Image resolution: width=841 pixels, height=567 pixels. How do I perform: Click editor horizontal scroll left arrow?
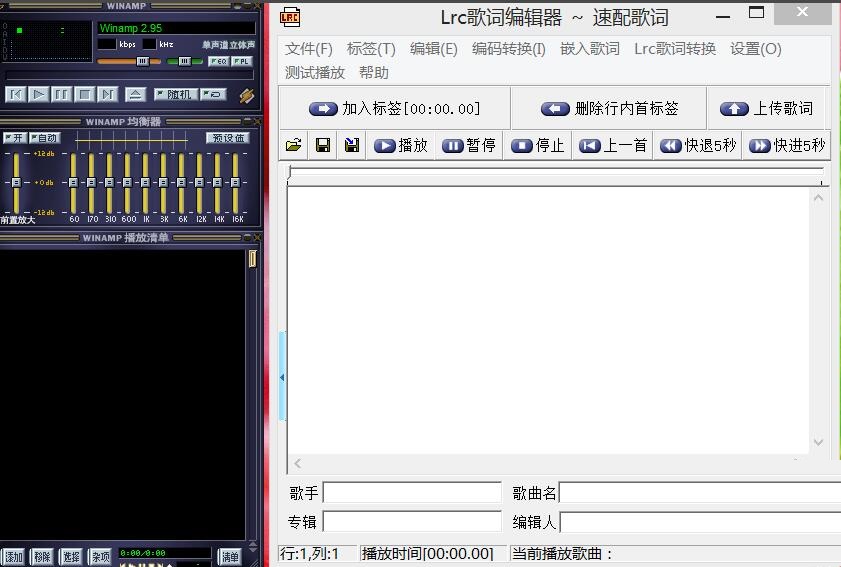(x=297, y=463)
